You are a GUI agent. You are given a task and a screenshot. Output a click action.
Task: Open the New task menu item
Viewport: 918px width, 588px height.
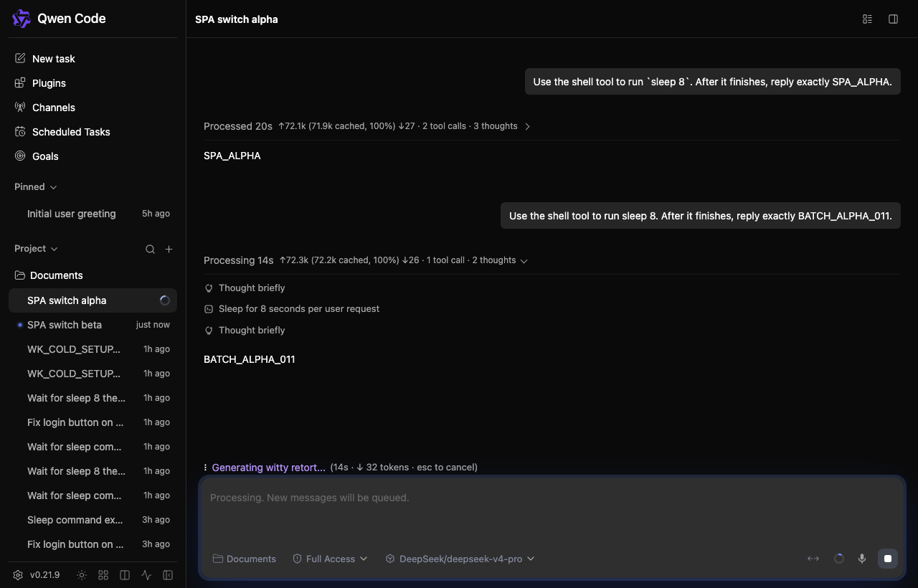[x=93, y=58]
